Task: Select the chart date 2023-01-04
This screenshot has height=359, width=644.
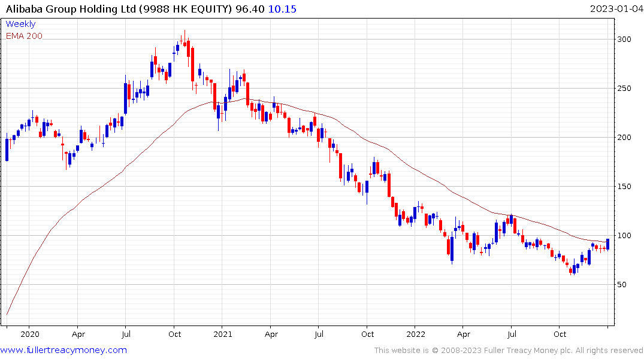Action: tap(616, 9)
